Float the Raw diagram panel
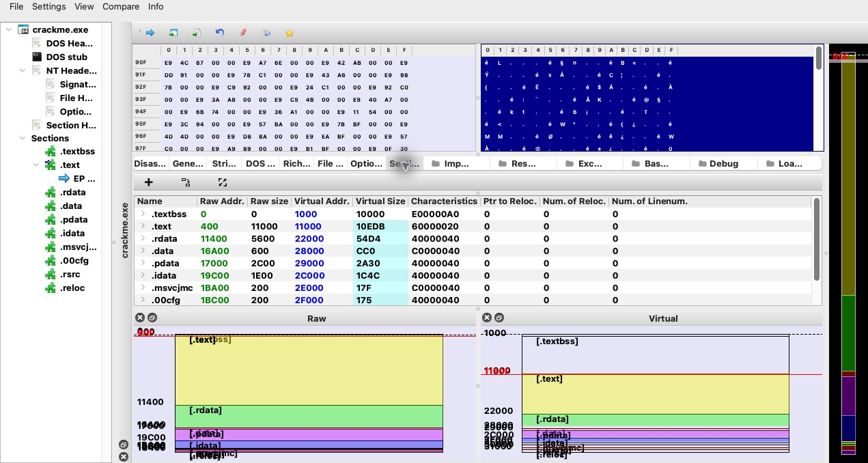868x463 pixels. point(152,318)
